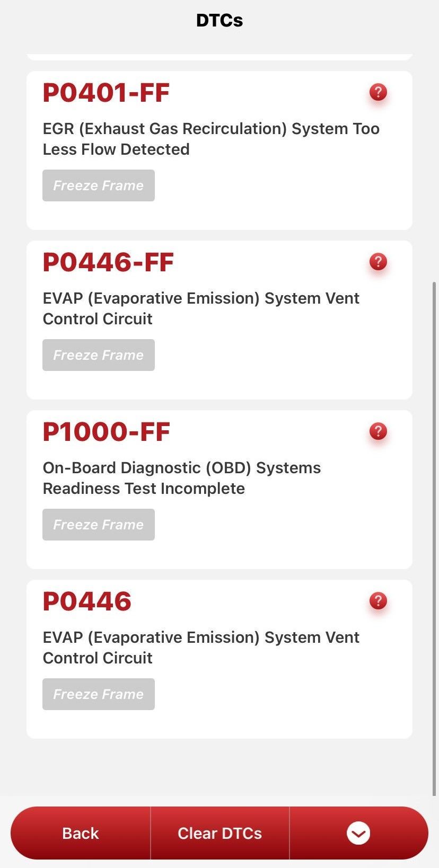The width and height of the screenshot is (439, 868).
Task: Select the P0401-FF code title
Action: click(106, 93)
